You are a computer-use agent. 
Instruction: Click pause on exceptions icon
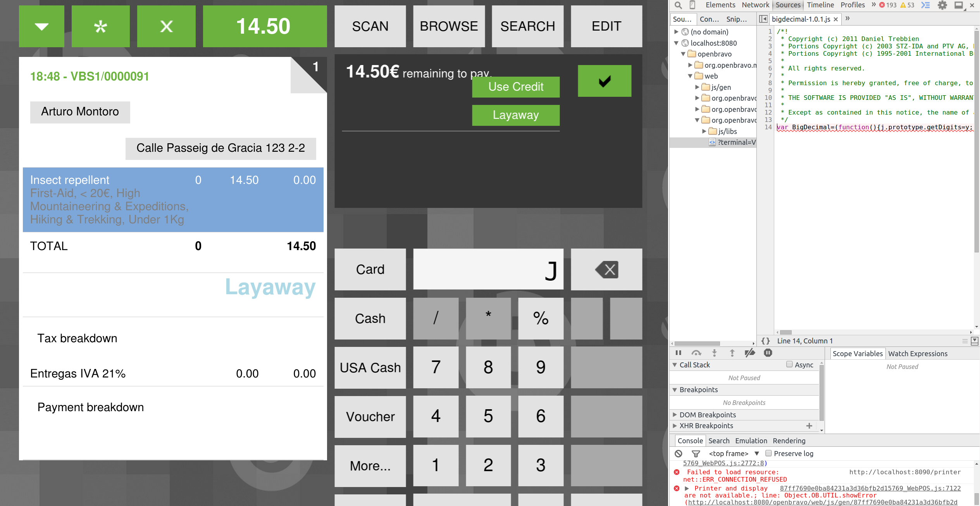[x=768, y=353]
